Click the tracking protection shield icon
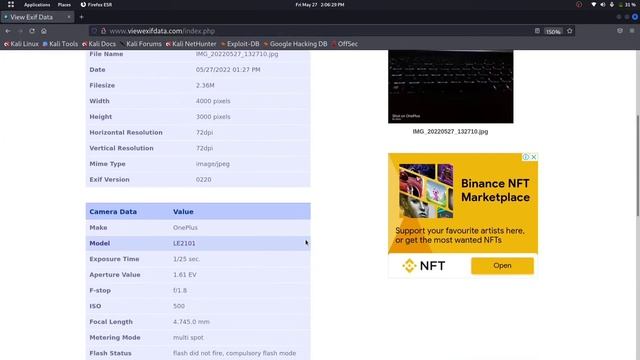 click(94, 31)
